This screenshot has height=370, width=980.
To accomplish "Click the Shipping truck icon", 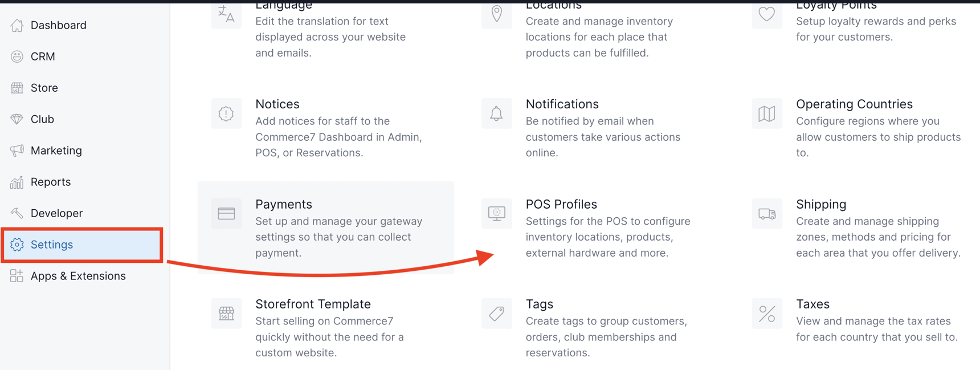I will 766,214.
